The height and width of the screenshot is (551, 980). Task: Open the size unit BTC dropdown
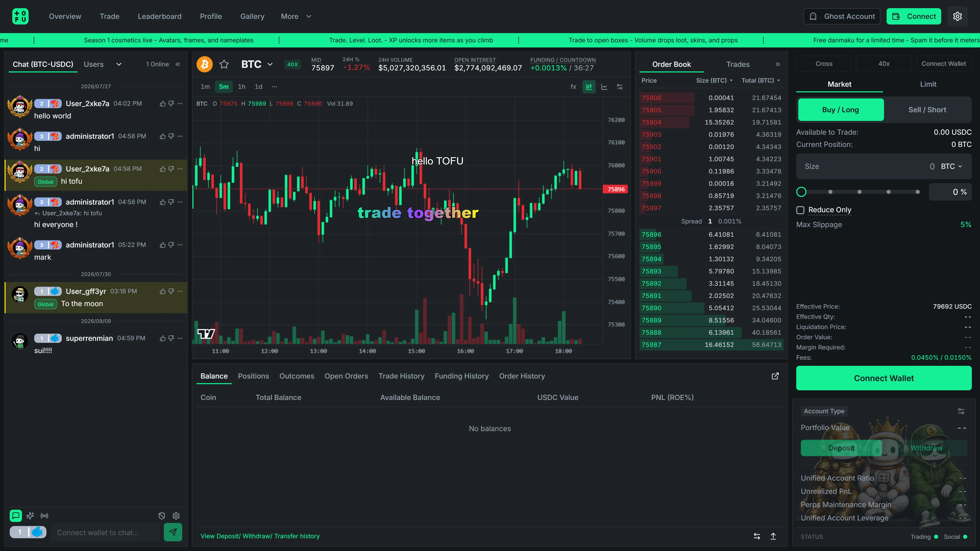coord(951,166)
